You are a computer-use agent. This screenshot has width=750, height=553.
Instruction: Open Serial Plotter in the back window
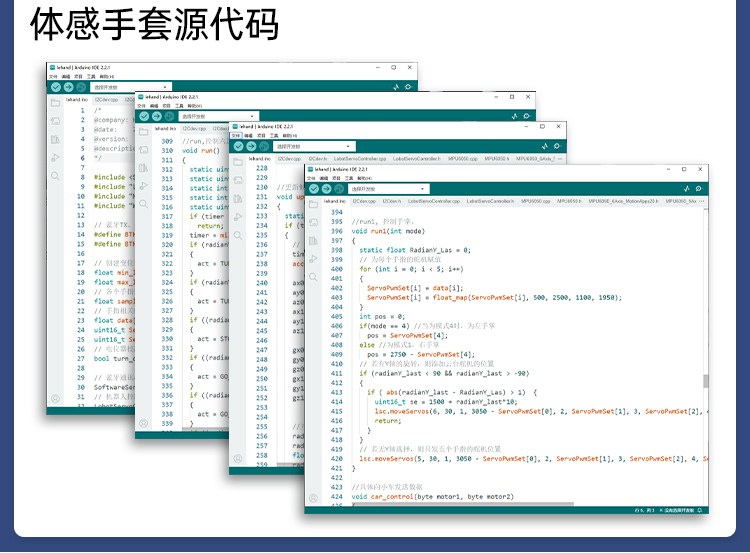tap(396, 87)
